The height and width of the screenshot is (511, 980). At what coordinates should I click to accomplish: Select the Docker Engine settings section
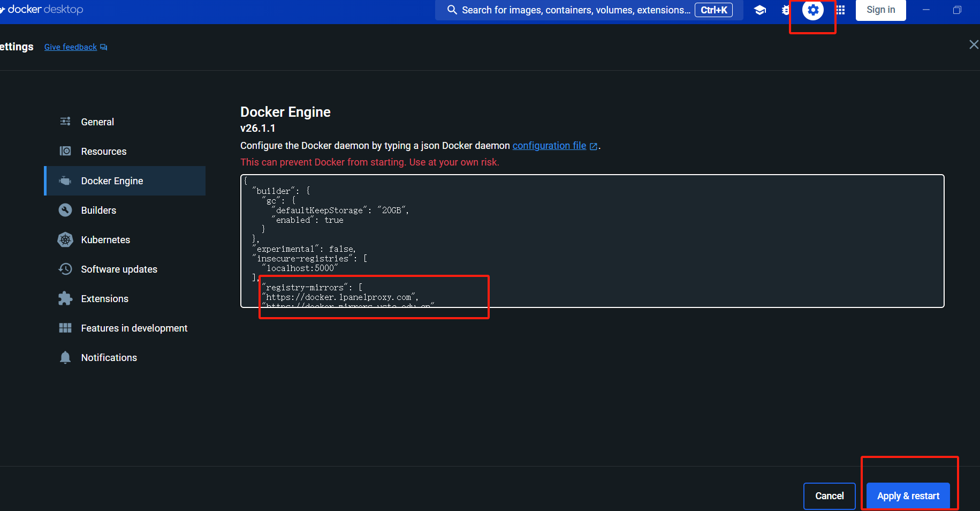(x=125, y=181)
